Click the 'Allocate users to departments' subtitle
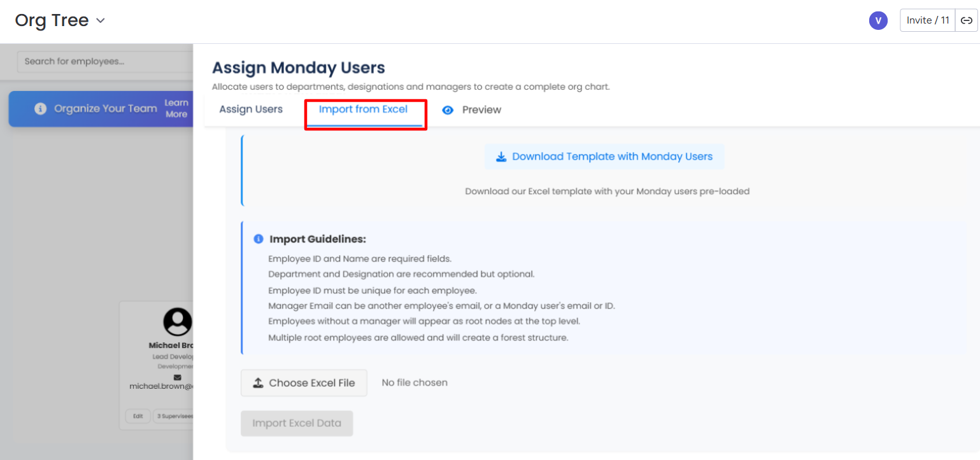 pos(411,87)
